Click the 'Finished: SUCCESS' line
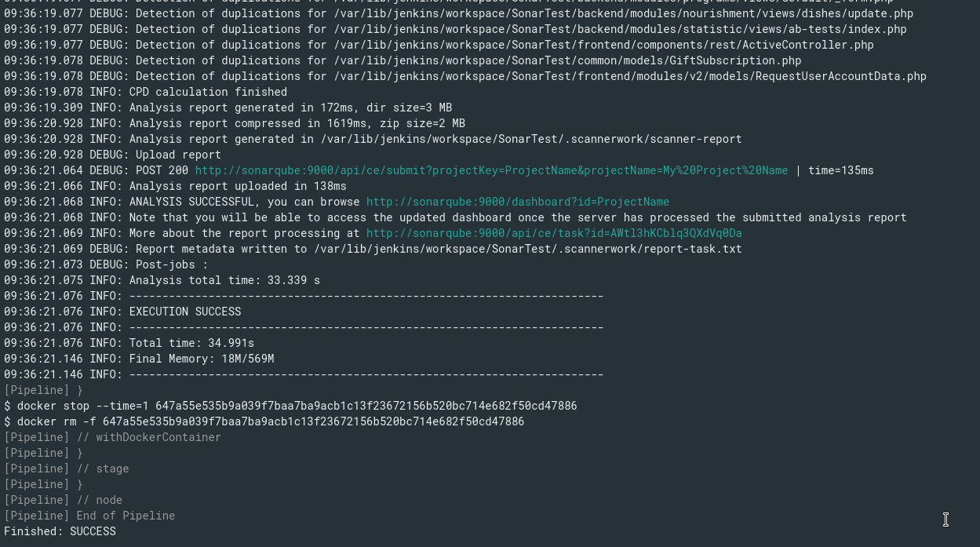 60,531
